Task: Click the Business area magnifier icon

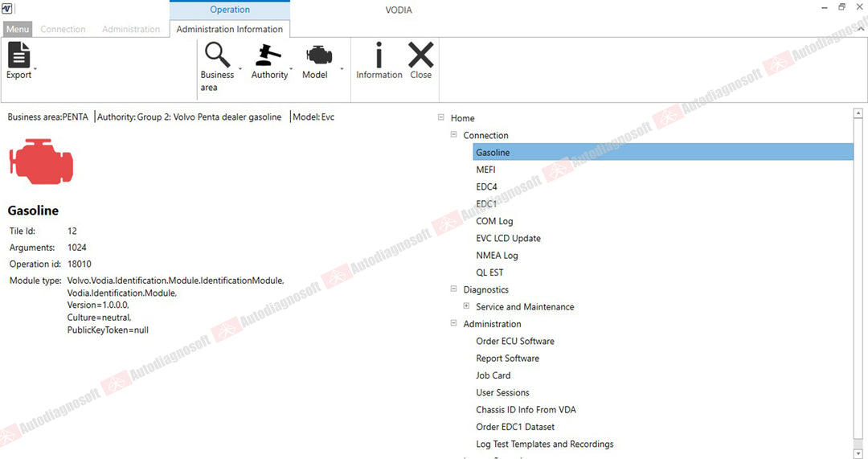Action: point(217,55)
